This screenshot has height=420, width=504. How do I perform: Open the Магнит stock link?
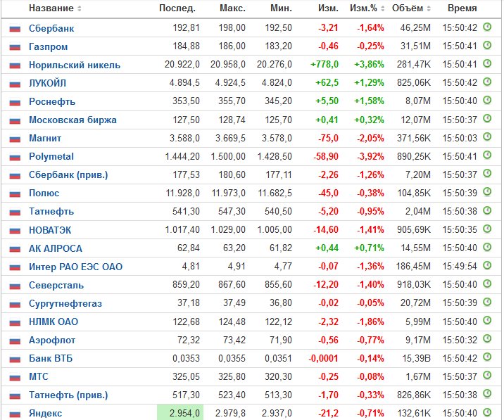pos(45,138)
